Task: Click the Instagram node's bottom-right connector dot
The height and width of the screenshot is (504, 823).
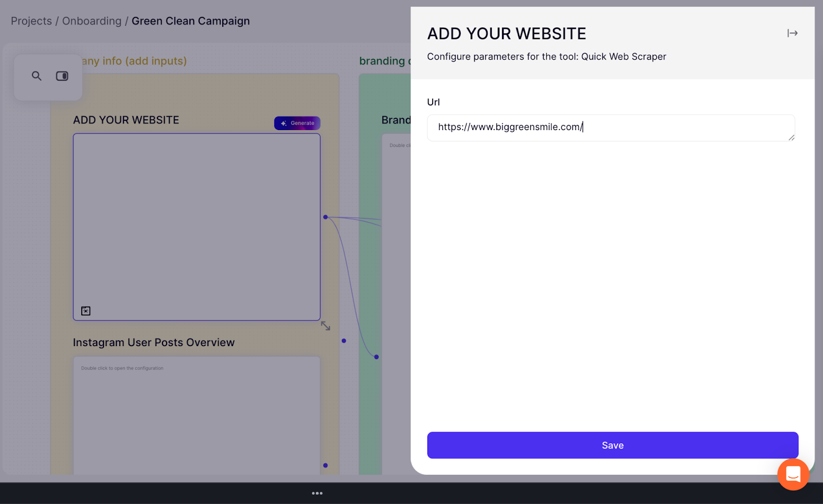Action: pyautogui.click(x=325, y=465)
